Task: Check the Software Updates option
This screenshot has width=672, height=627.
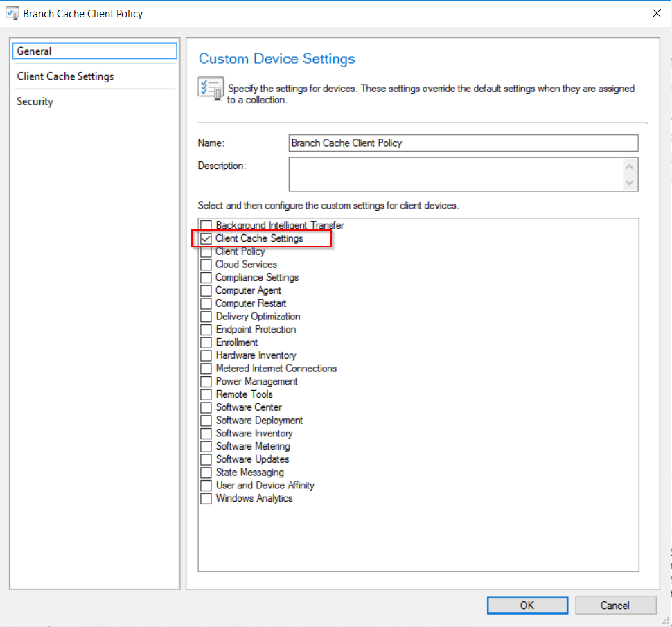Action: point(206,459)
